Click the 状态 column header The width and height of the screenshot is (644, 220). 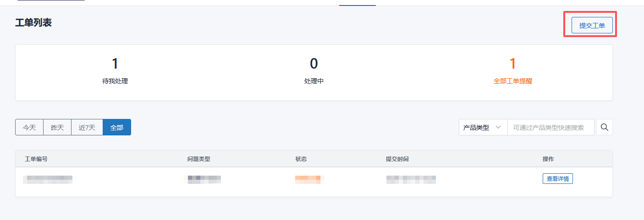[301, 159]
